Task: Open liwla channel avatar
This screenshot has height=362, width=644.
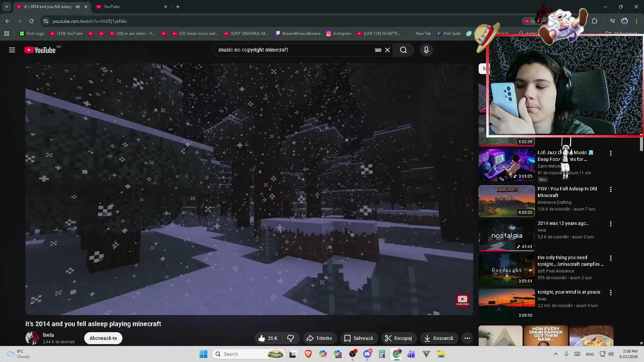Action: tap(32, 338)
